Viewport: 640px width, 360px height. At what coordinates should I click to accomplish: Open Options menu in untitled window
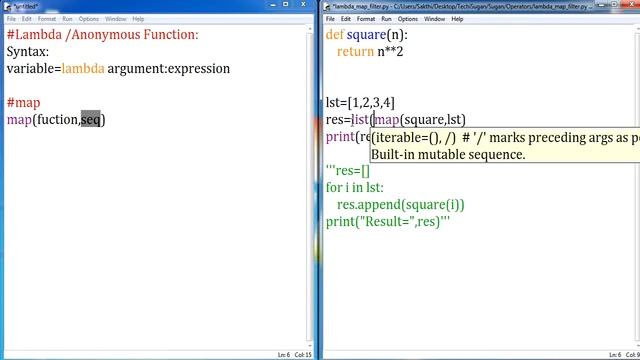pos(89,19)
